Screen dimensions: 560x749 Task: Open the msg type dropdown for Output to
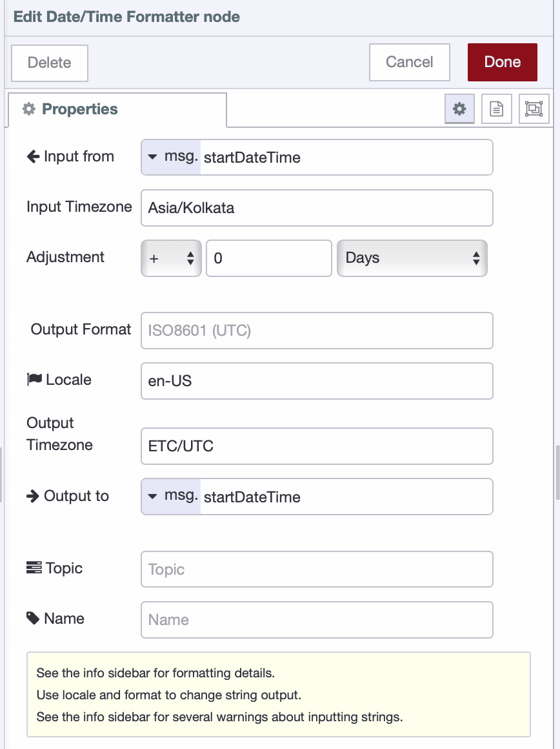[x=171, y=497]
